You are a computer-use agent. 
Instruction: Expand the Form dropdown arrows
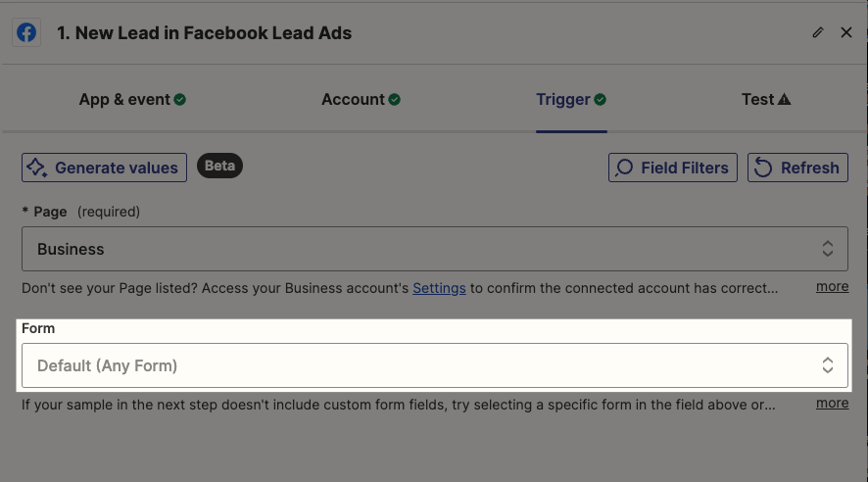pyautogui.click(x=828, y=365)
